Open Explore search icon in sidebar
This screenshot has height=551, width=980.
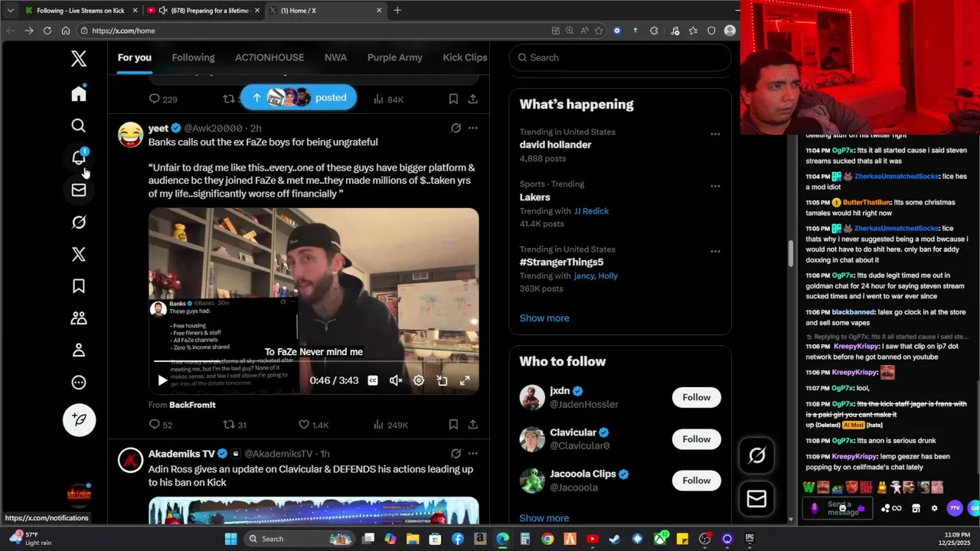[79, 126]
